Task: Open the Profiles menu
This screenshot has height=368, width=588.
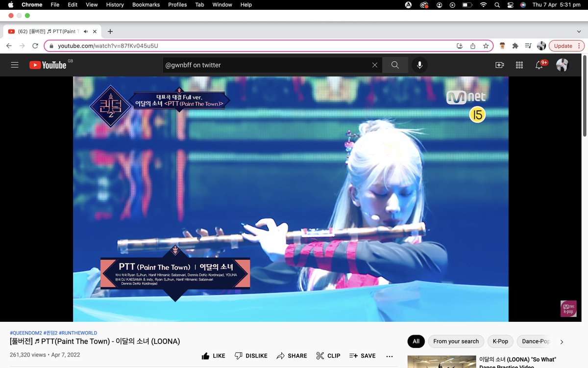Action: [177, 4]
